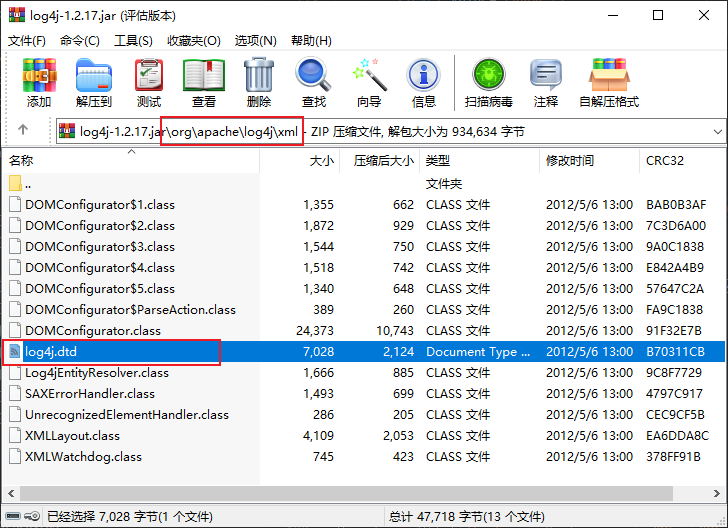The height and width of the screenshot is (528, 728).
Task: Click size value 24,373
Action: (315, 331)
